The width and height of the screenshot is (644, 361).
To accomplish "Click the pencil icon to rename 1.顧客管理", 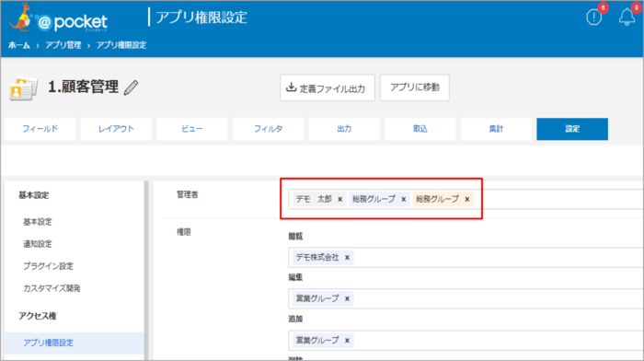I will point(132,87).
